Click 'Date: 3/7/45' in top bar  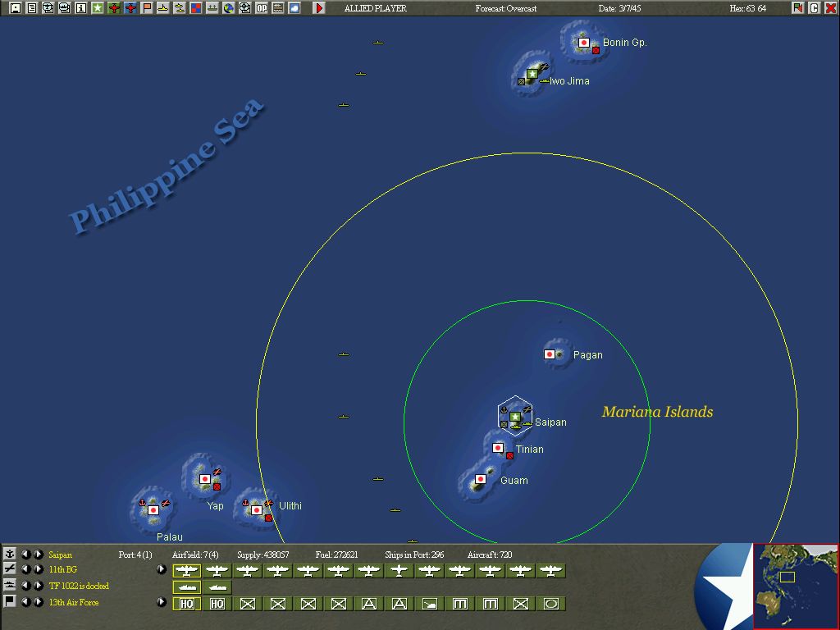pyautogui.click(x=619, y=8)
